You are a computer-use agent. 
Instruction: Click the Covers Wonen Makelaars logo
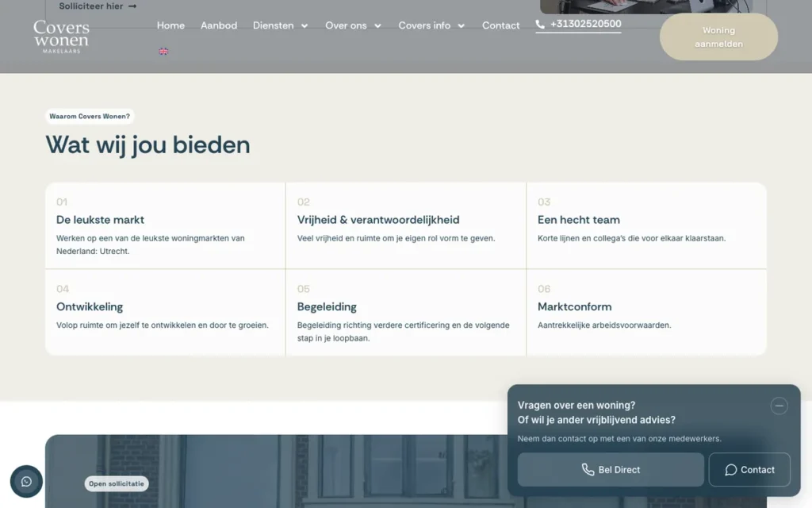pyautogui.click(x=61, y=37)
